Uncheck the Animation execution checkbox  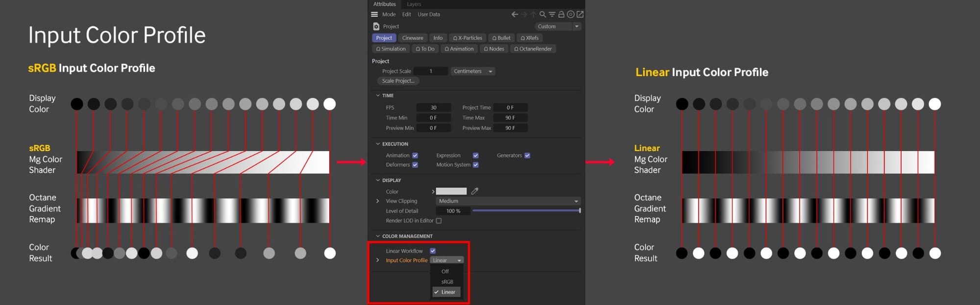415,155
